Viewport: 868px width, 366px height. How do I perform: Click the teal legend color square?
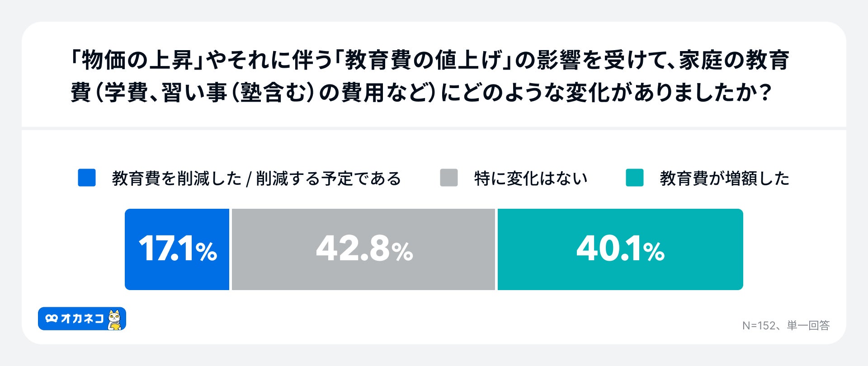pyautogui.click(x=634, y=178)
